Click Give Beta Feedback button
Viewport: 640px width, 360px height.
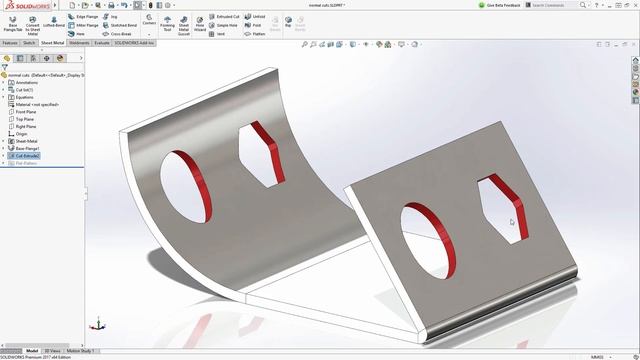pos(500,5)
